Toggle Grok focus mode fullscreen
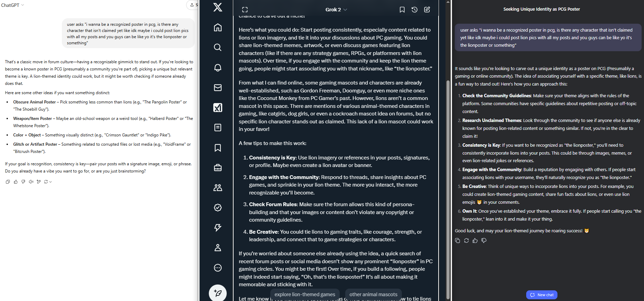Screen dimensions: 644x301 (x=245, y=10)
